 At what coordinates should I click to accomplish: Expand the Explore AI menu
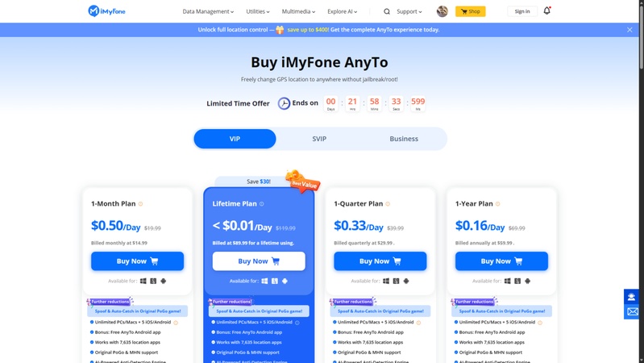click(342, 11)
